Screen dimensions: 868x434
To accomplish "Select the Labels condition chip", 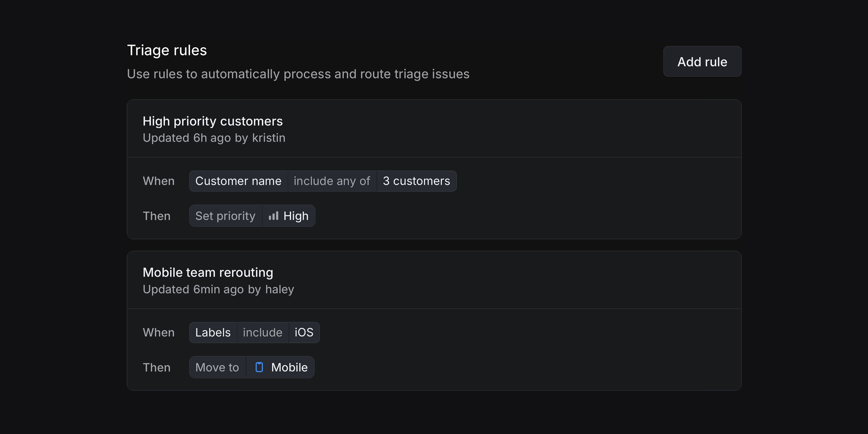I will (213, 332).
